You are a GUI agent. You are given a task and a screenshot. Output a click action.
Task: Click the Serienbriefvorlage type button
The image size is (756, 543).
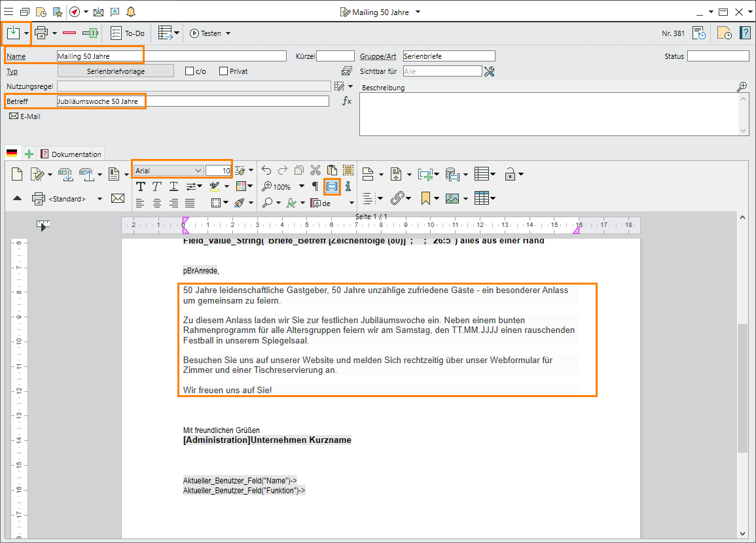point(116,71)
